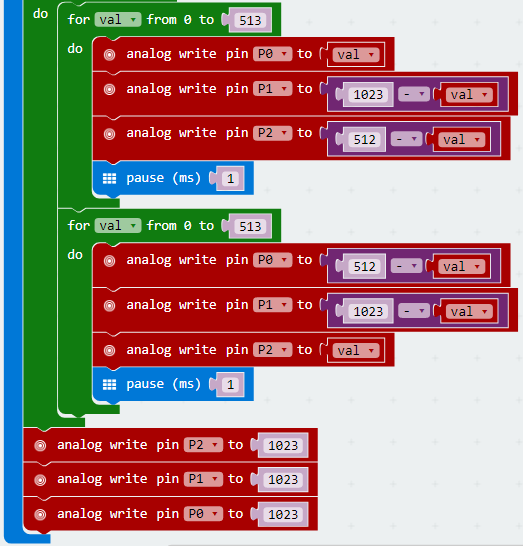Click grid icon on first pause (ms) block
523x546 pixels.
coord(109,179)
